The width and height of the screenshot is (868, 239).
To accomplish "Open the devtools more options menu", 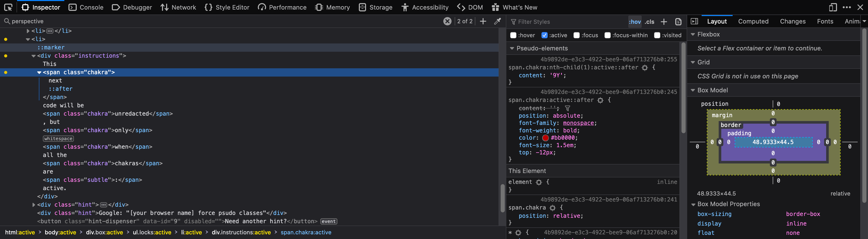I will pos(847,7).
